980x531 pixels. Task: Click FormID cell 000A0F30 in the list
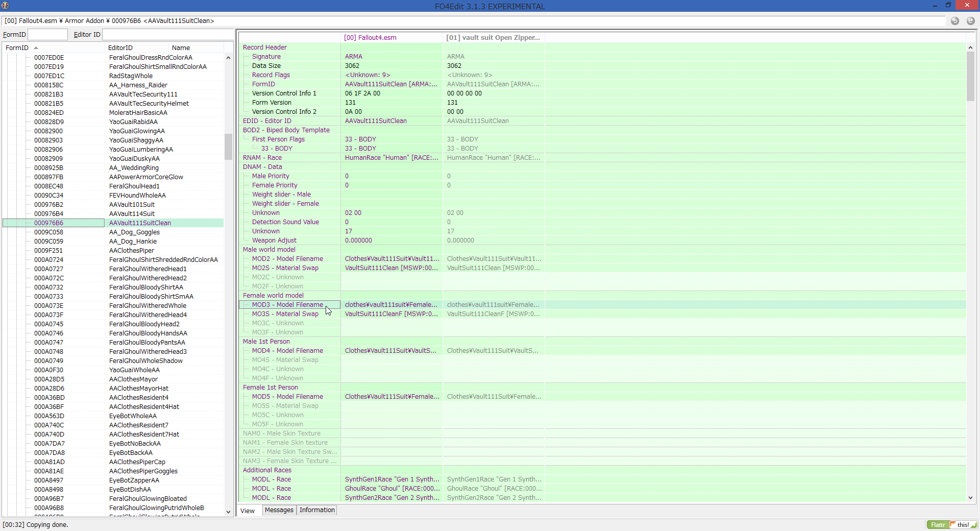(x=49, y=370)
